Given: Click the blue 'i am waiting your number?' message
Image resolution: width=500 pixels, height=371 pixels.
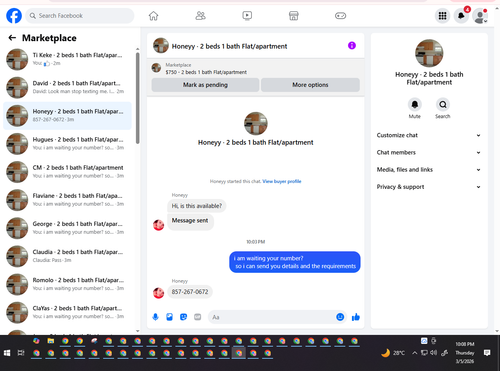Looking at the screenshot, I should (295, 262).
